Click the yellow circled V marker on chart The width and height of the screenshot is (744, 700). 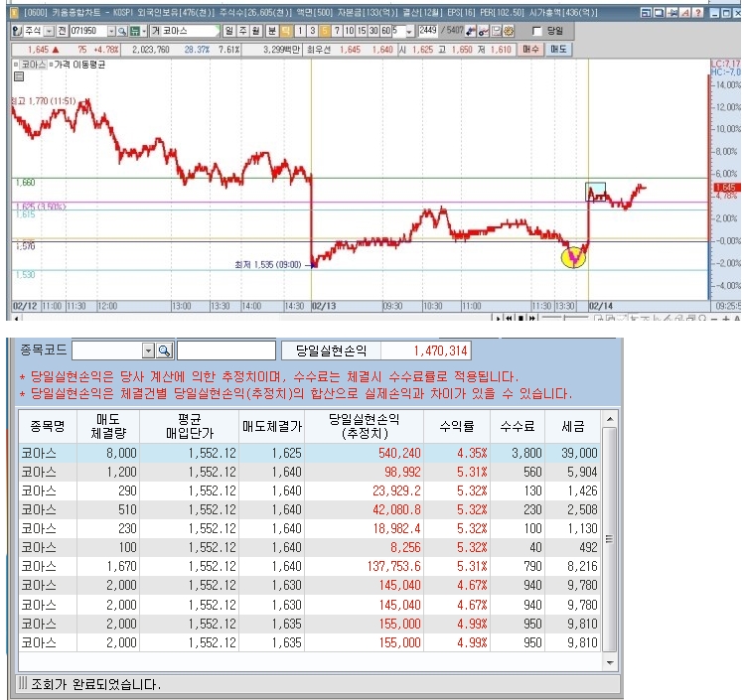pos(574,257)
